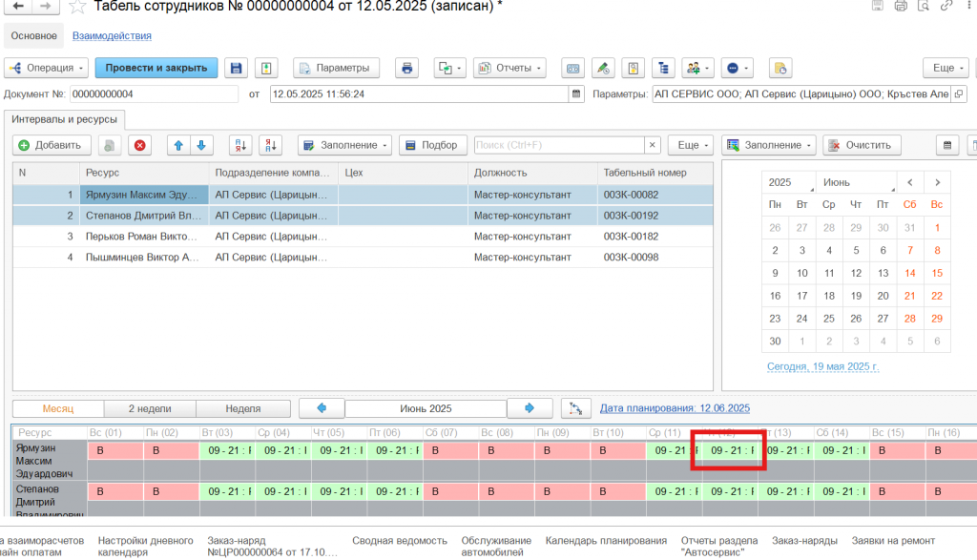977x560 pixels.
Task: Select the "Интервалы и ресурсы" tab
Action: coord(66,119)
